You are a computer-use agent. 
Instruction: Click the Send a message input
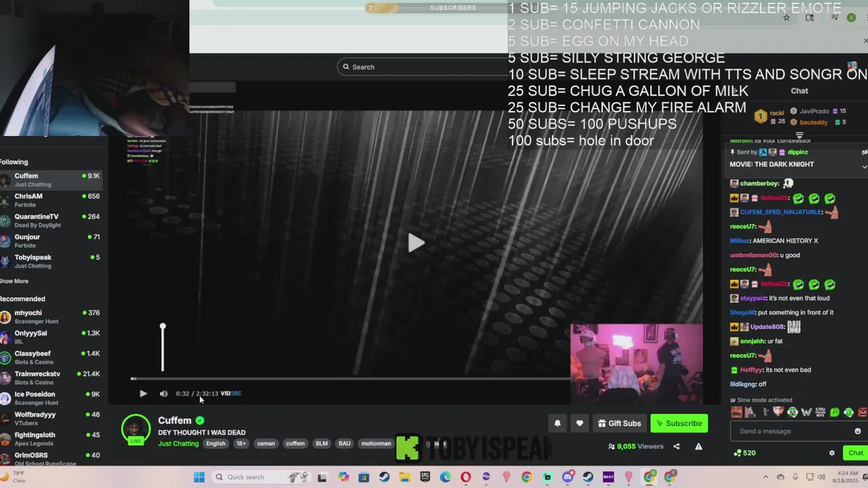(793, 431)
